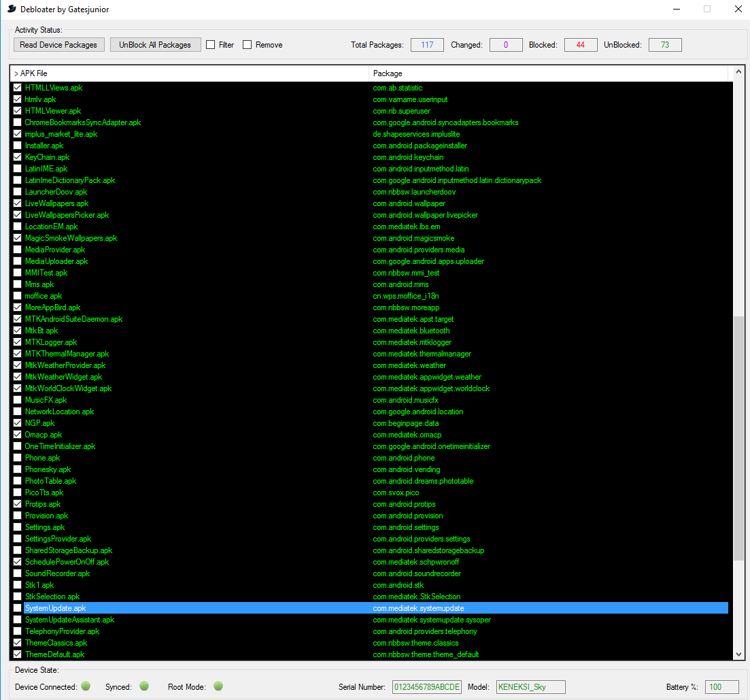Select Mms.apk row
Screen dimensions: 750x700
(x=369, y=284)
